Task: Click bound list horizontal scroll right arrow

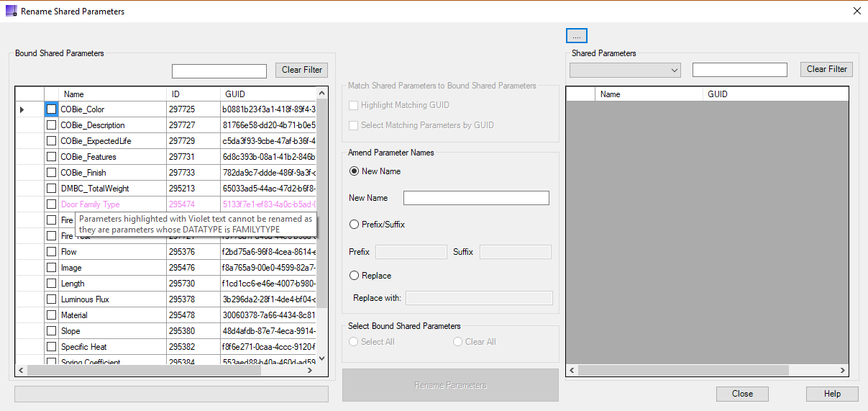Action: click(310, 370)
